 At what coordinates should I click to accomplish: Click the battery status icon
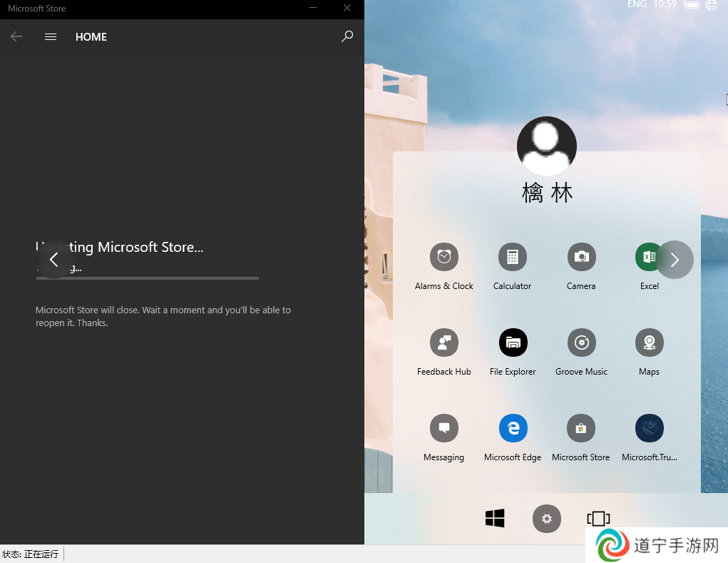point(691,5)
